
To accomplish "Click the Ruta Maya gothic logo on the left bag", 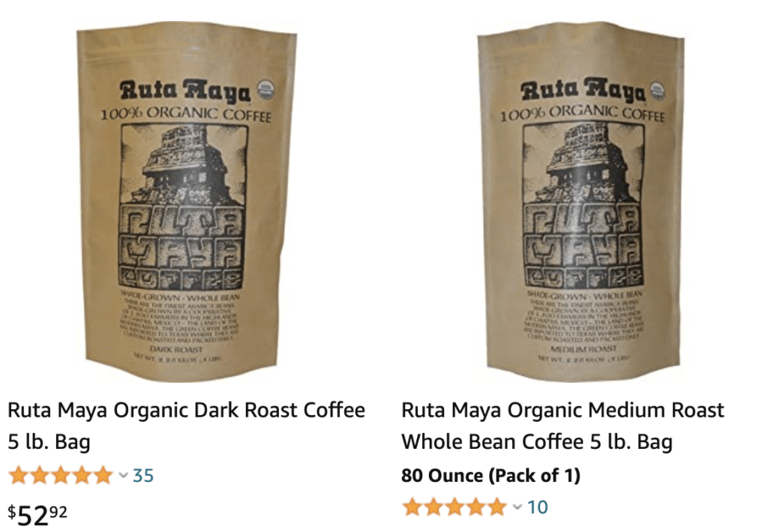I will (185, 91).
